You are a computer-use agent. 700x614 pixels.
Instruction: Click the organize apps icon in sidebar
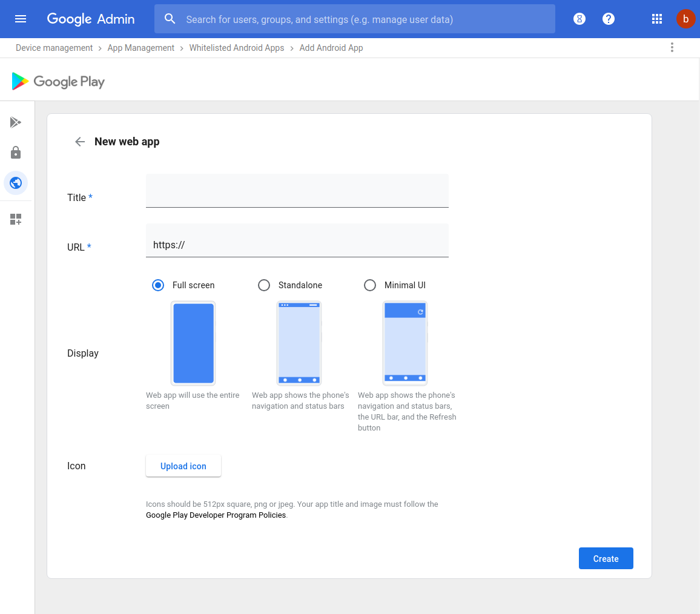pos(16,219)
